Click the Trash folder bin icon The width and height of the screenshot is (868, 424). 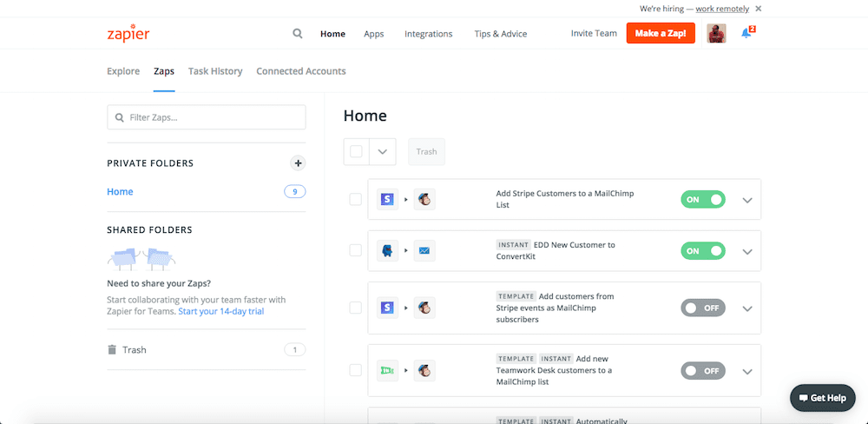(x=112, y=350)
